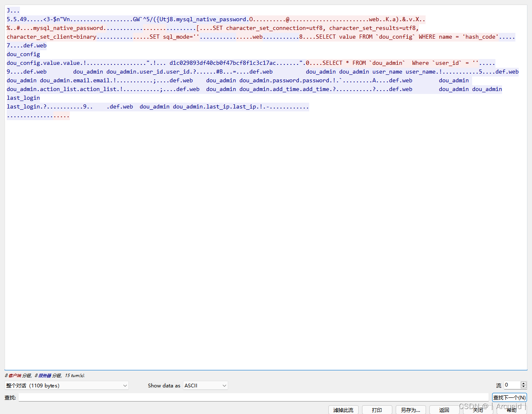Click 'dou_admin.last_ip.last_ip' text
This screenshot has width=532, height=414.
(214, 106)
